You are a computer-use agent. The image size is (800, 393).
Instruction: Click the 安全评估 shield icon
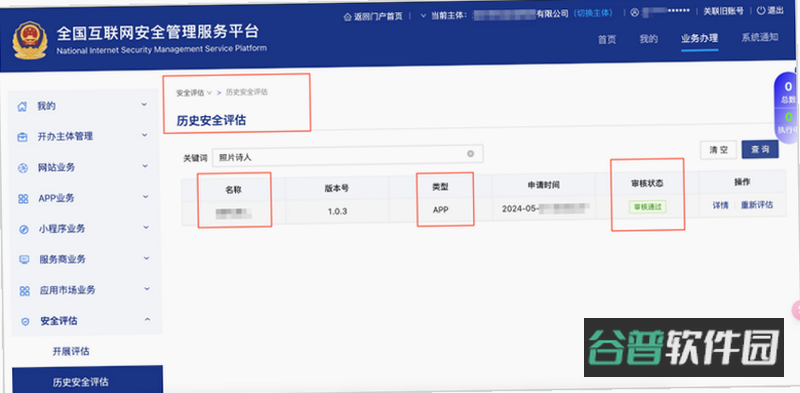[x=25, y=322]
